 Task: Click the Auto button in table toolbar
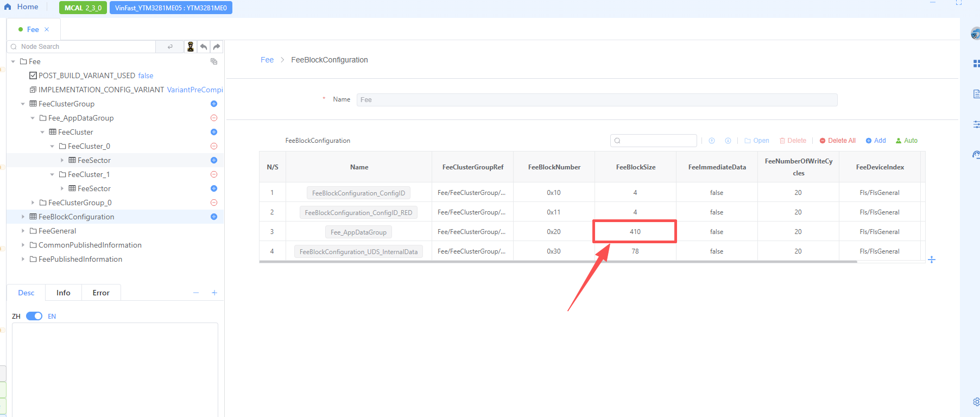[907, 141]
